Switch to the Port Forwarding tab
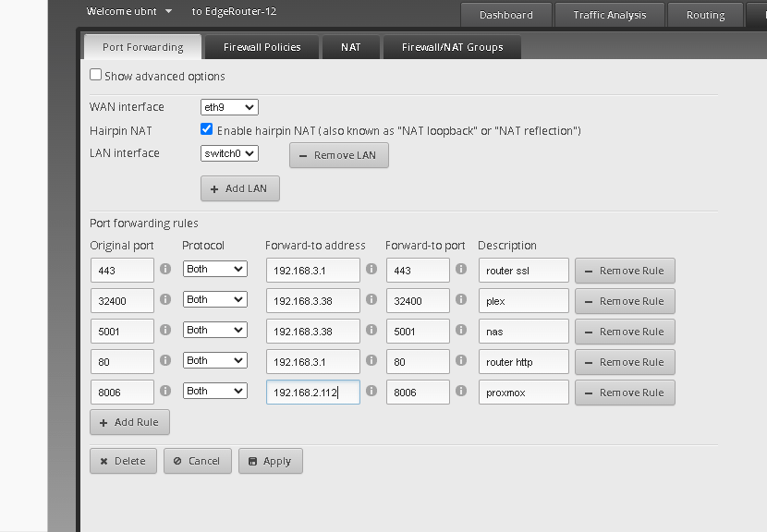The image size is (767, 532). tap(143, 47)
